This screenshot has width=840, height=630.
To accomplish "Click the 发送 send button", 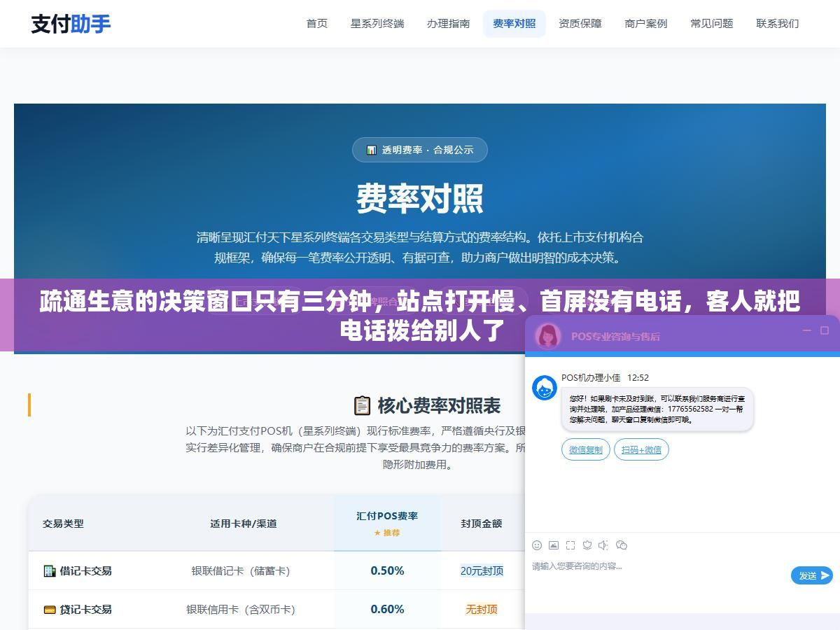I will click(x=812, y=575).
